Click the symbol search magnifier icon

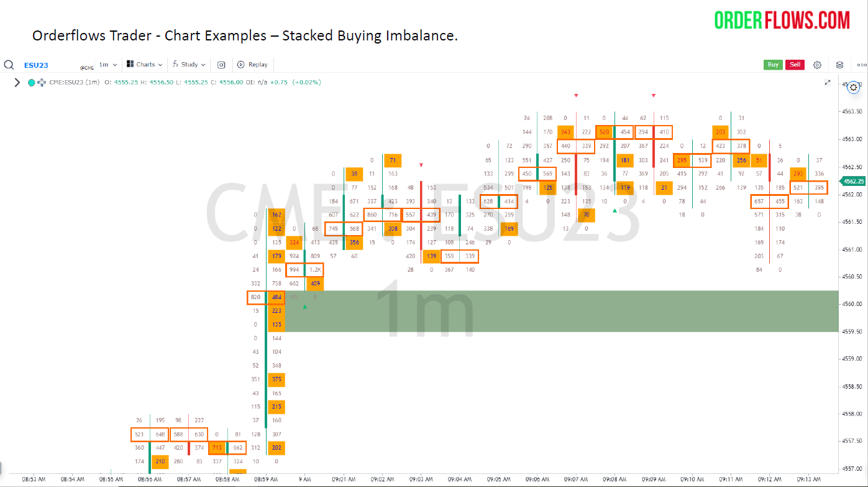pos(9,65)
